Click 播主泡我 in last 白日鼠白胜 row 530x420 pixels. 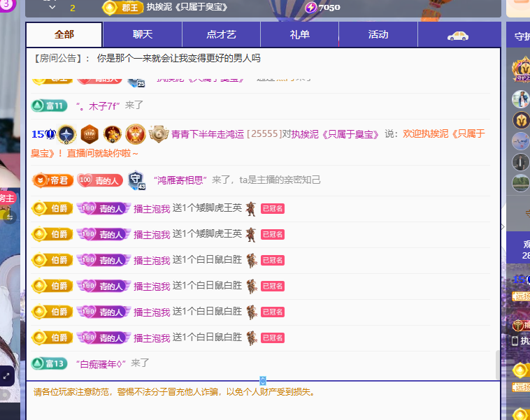tap(152, 338)
